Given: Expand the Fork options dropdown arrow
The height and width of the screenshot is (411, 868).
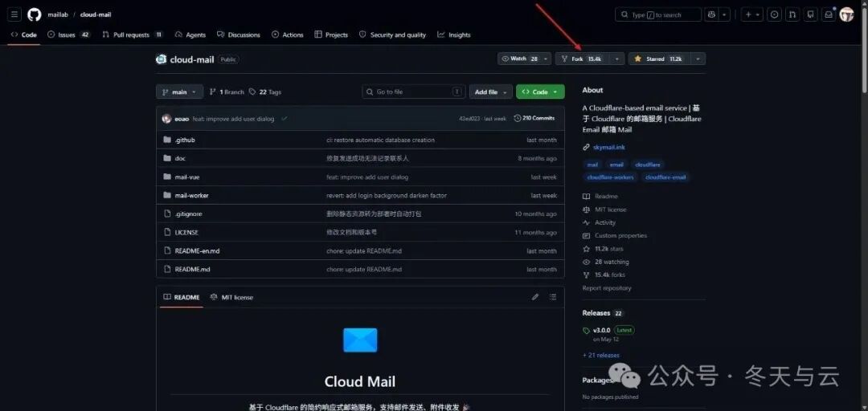Looking at the screenshot, I should 618,59.
